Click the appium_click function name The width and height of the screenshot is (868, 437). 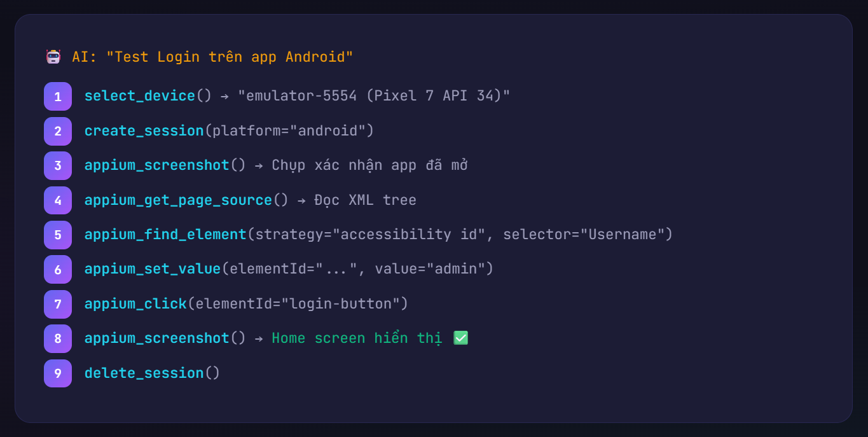pos(135,304)
